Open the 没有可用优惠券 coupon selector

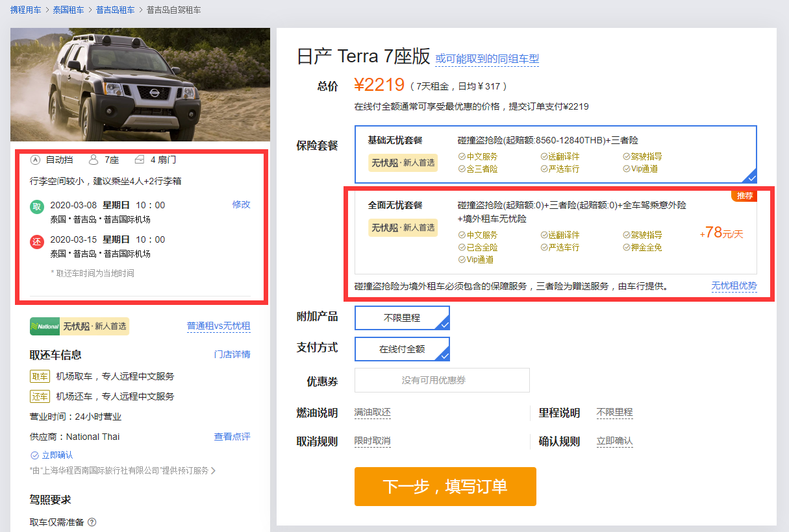click(x=442, y=380)
